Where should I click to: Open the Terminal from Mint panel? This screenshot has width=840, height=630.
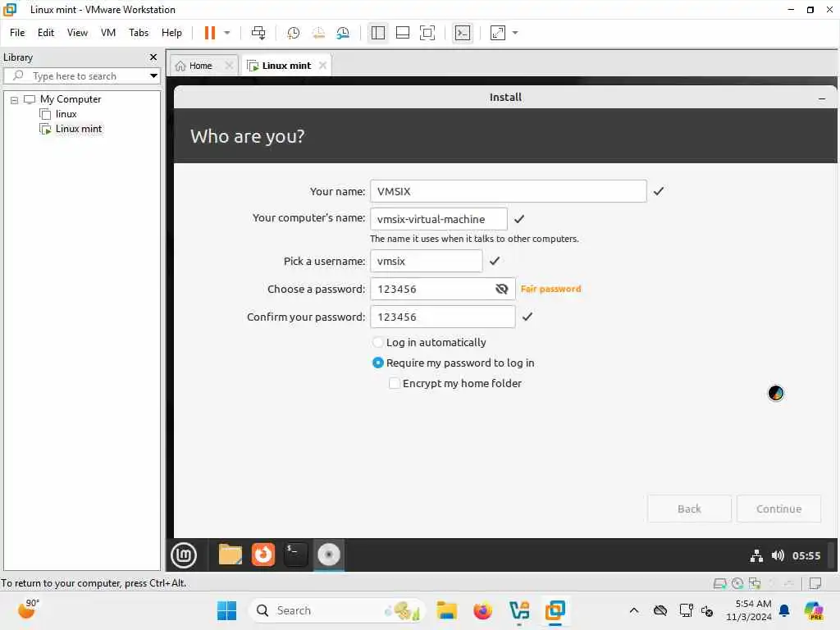(295, 555)
